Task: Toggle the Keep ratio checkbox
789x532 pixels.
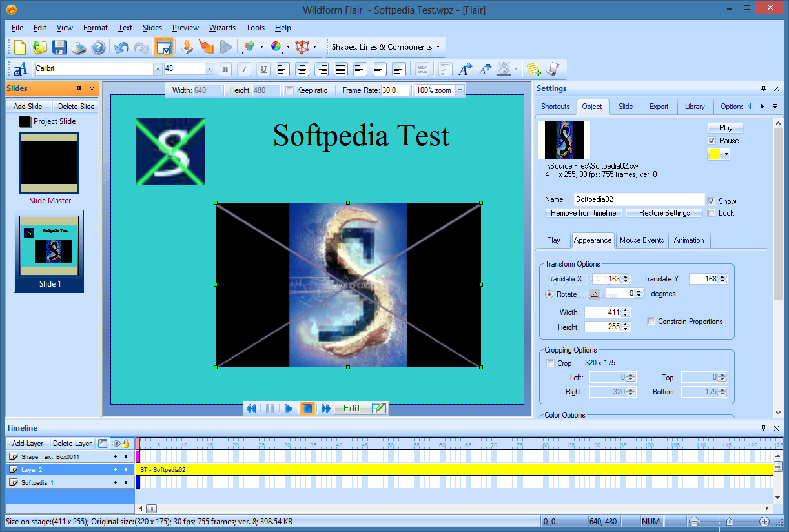Action: 290,90
